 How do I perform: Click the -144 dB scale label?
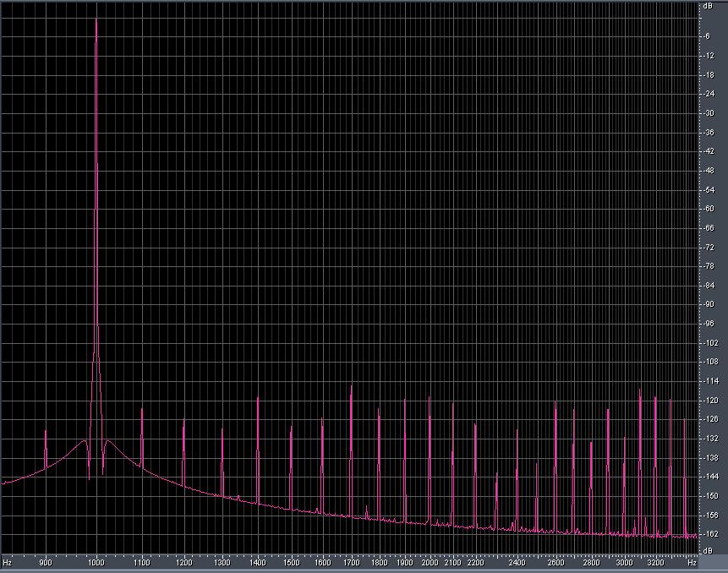(x=710, y=477)
